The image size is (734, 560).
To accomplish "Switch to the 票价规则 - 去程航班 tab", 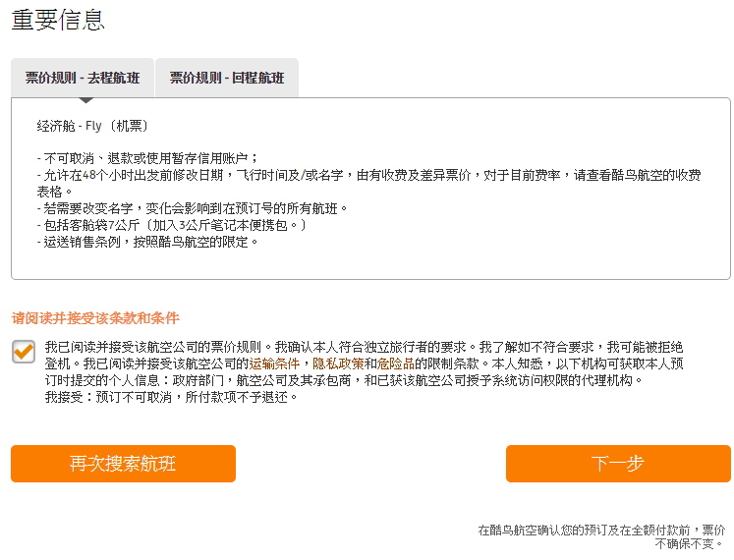I will click(83, 78).
